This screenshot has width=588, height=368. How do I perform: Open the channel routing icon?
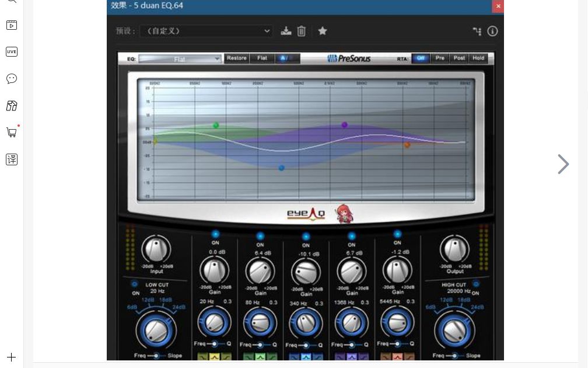(477, 31)
